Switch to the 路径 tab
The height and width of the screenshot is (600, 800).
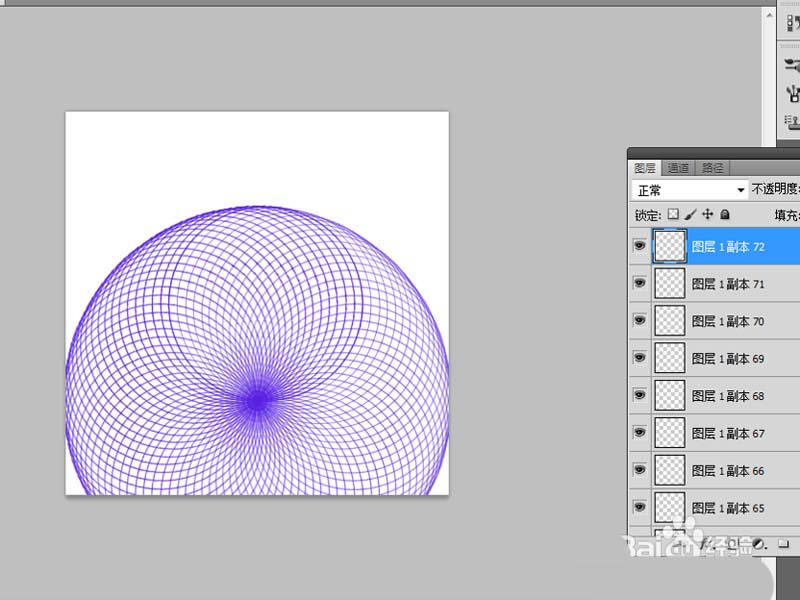pos(712,168)
